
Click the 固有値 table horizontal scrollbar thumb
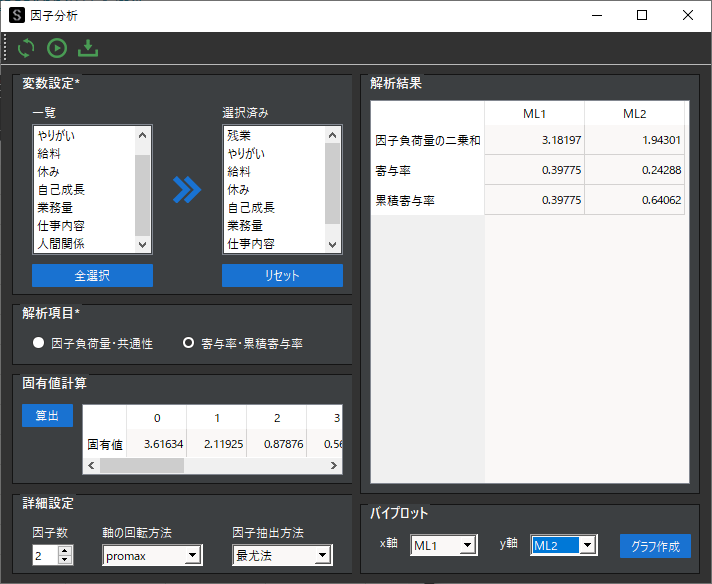click(x=142, y=465)
